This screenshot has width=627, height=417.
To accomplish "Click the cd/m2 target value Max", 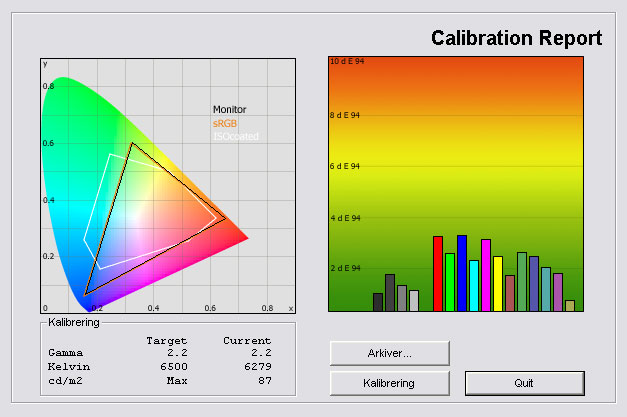I will (177, 381).
